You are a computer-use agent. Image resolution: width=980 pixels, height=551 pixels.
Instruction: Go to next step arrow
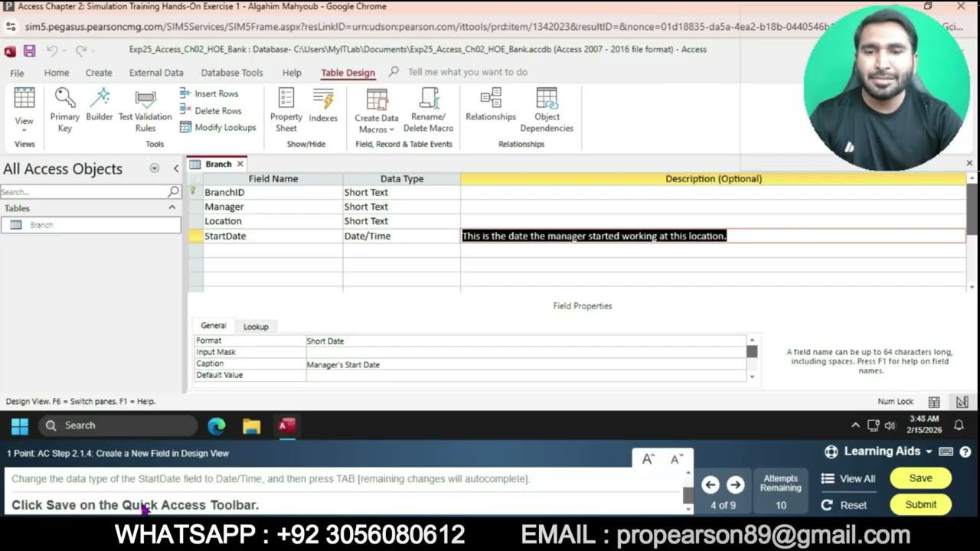pyautogui.click(x=736, y=484)
